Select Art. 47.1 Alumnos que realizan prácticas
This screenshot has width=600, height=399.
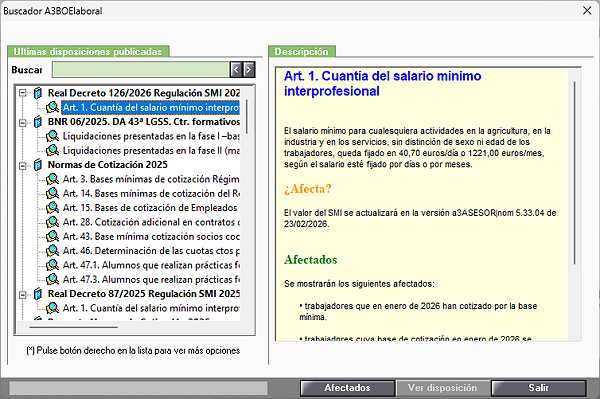pos(151,265)
